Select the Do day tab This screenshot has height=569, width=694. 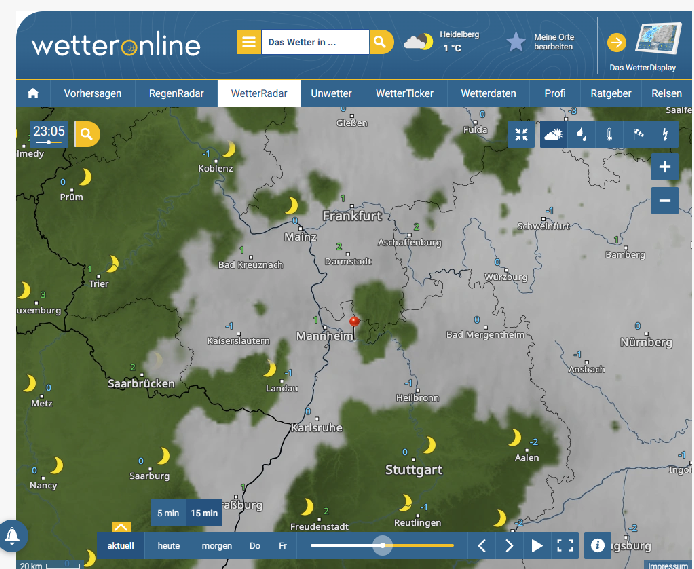point(254,546)
